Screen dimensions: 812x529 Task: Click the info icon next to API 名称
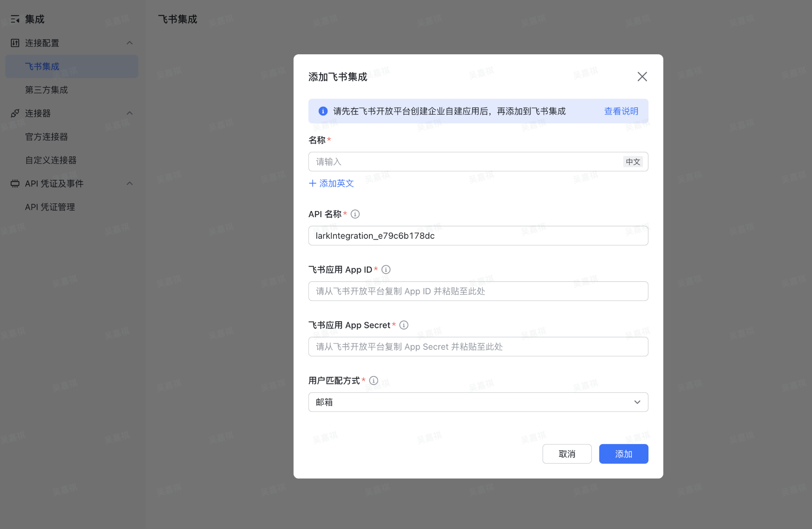(x=355, y=214)
